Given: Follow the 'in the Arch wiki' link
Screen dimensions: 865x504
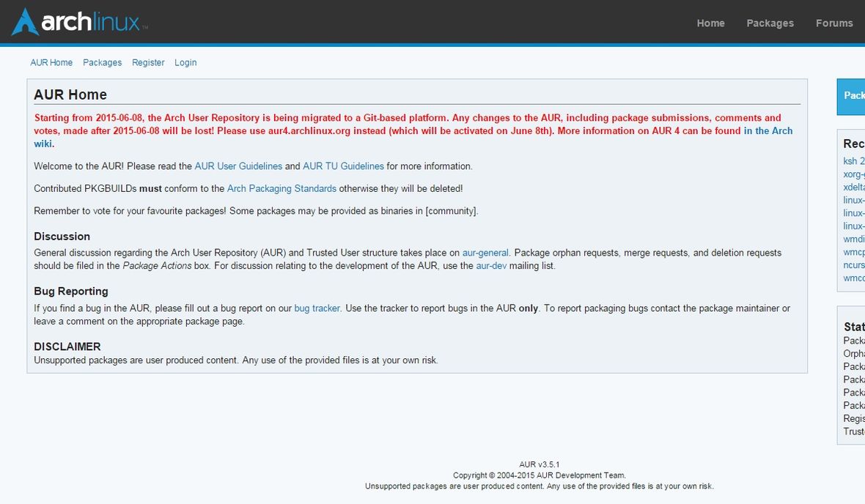Looking at the screenshot, I should click(768, 130).
